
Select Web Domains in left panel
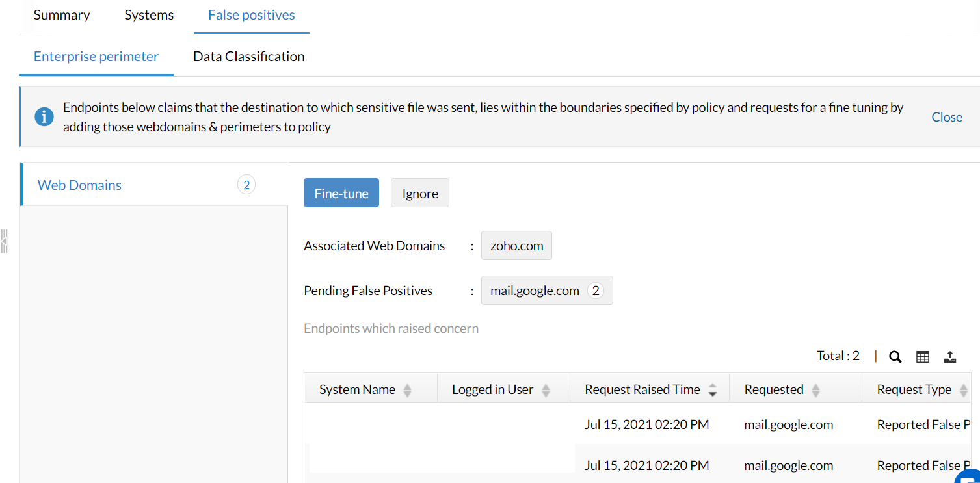[79, 185]
